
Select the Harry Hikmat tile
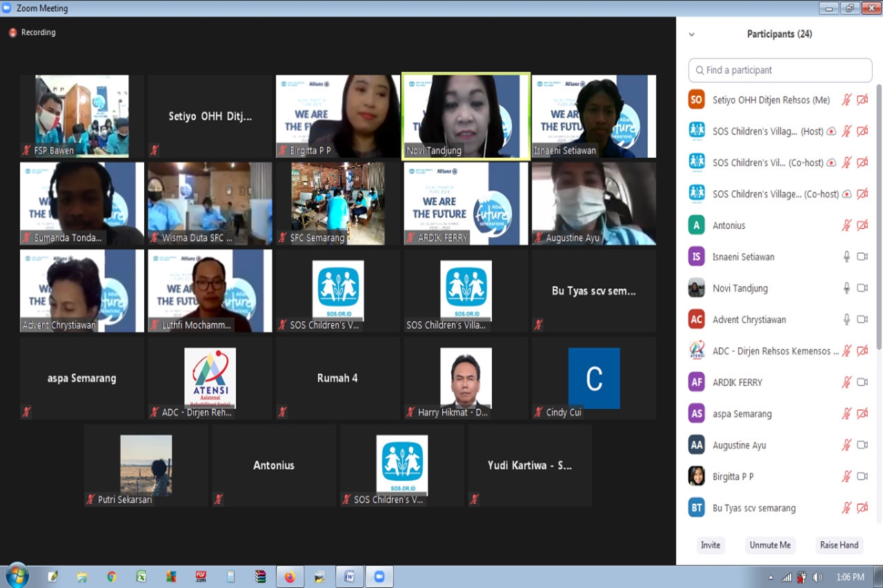(466, 378)
